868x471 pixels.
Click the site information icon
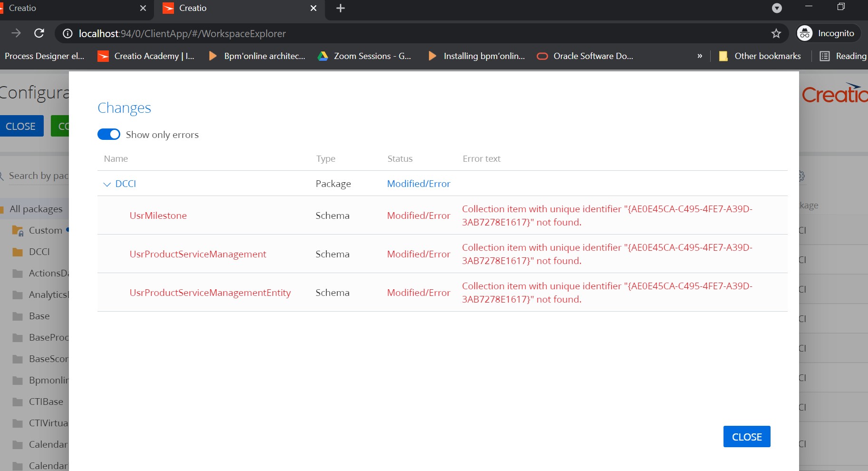68,33
